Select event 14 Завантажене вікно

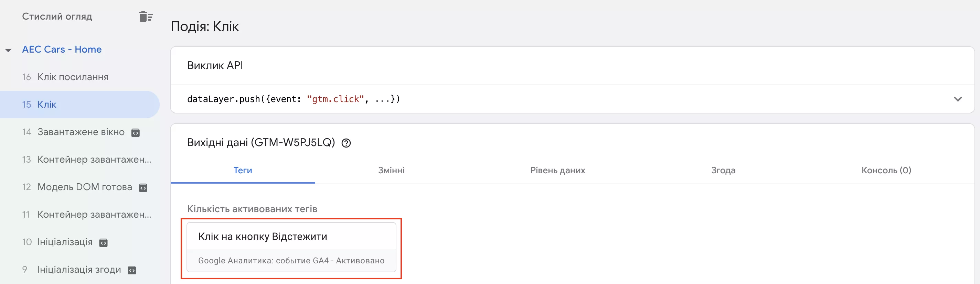pos(80,132)
